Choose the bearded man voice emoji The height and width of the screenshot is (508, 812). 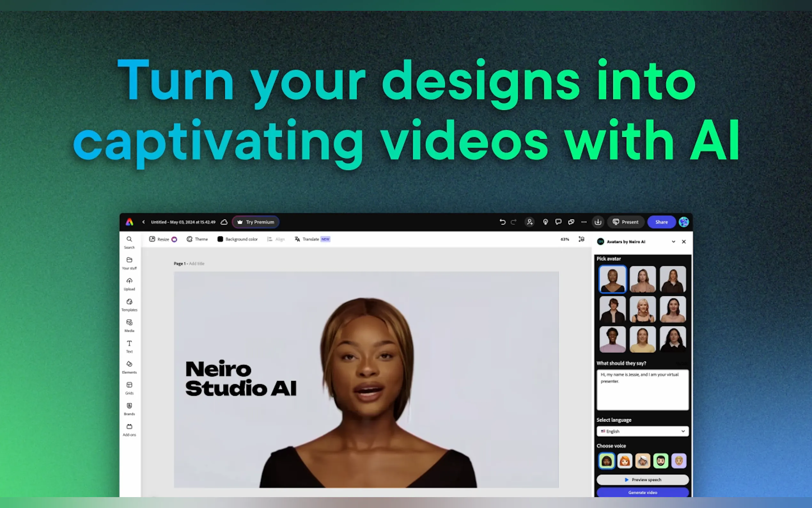point(660,461)
